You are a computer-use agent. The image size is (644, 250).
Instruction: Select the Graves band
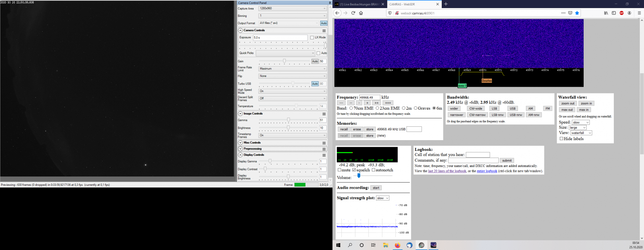coord(416,108)
